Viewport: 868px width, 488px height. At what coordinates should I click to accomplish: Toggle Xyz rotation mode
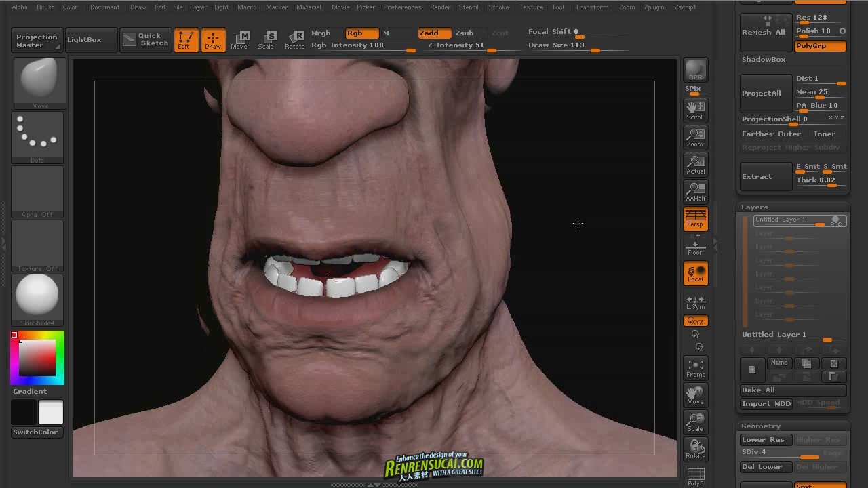pos(695,321)
